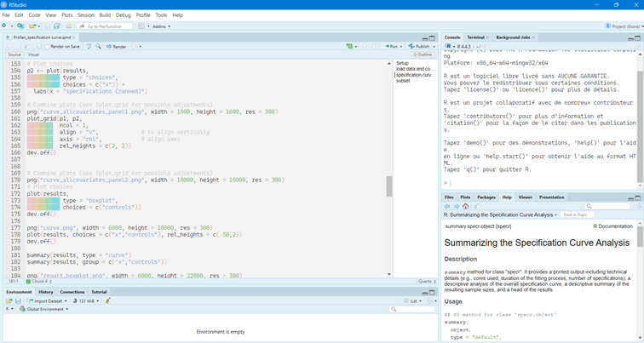Open the Session menu

pyautogui.click(x=85, y=15)
